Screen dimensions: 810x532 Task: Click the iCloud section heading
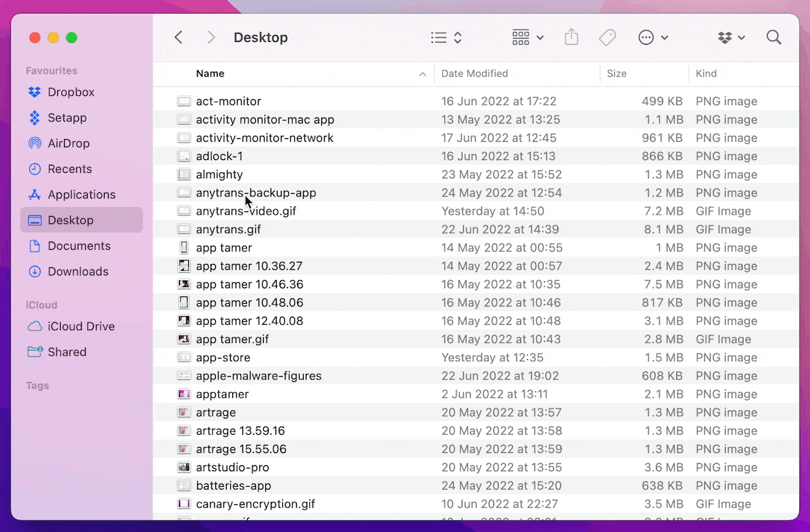coord(41,305)
